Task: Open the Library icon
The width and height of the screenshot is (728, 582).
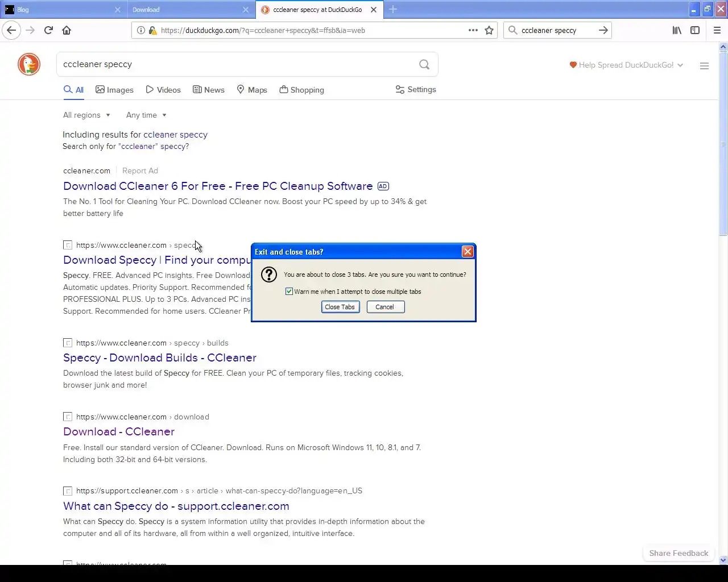Action: pyautogui.click(x=677, y=30)
